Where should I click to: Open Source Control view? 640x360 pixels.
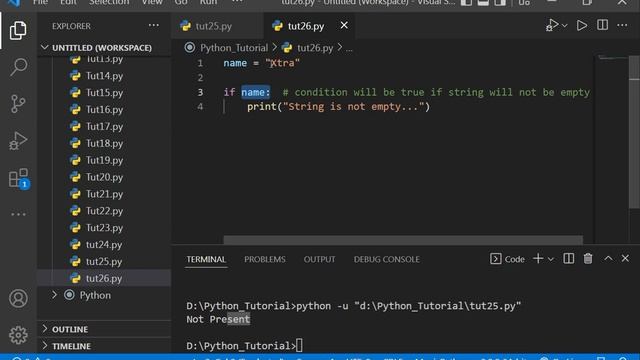pyautogui.click(x=18, y=104)
